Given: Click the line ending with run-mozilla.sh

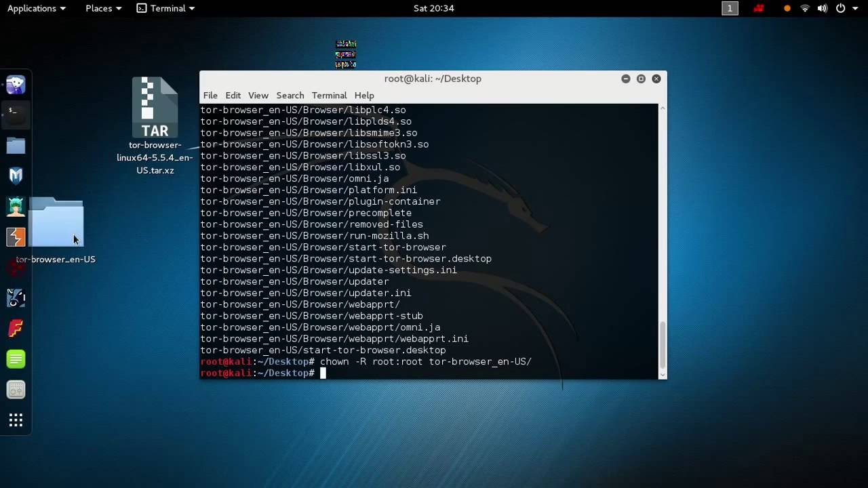Looking at the screenshot, I should 315,236.
